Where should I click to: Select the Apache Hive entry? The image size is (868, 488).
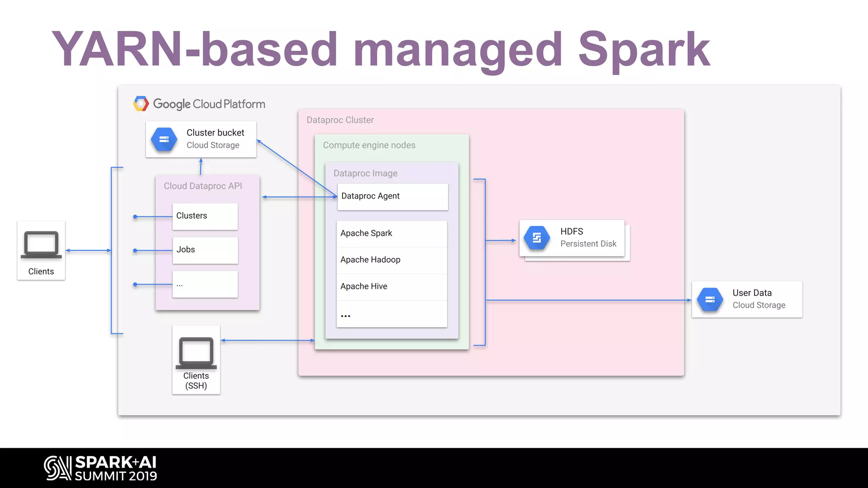coord(392,287)
